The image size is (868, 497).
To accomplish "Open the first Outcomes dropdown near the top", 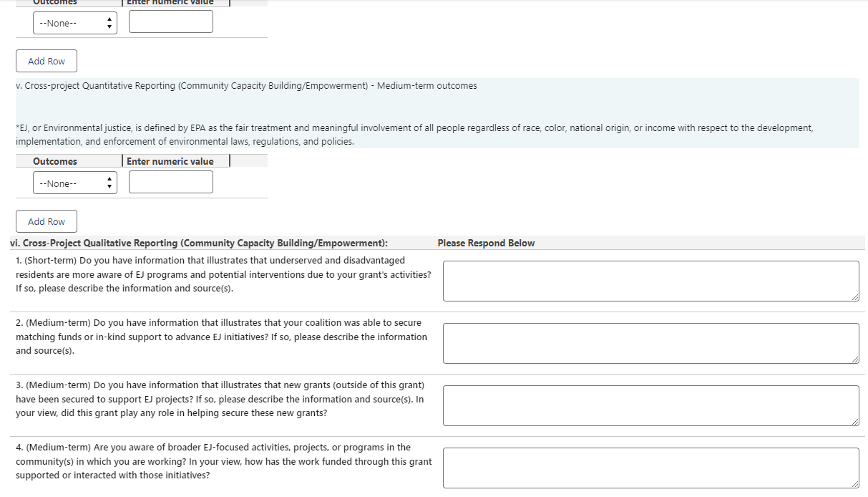I will tap(74, 23).
